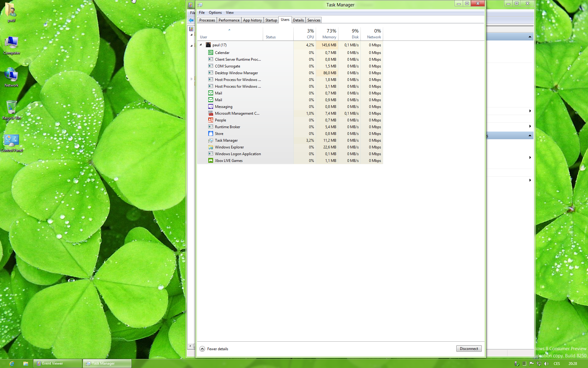Sort by the Status column header
The image size is (588, 368).
click(x=278, y=34)
